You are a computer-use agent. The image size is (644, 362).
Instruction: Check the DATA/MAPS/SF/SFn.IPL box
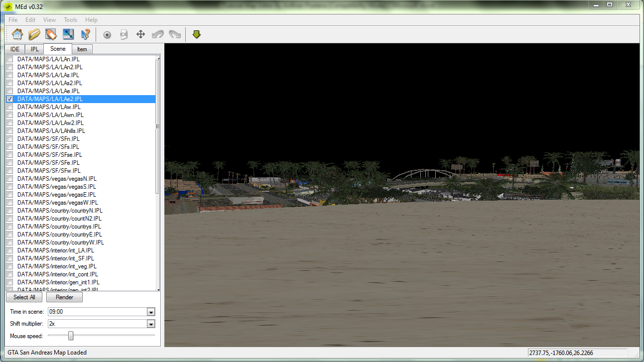click(10, 139)
